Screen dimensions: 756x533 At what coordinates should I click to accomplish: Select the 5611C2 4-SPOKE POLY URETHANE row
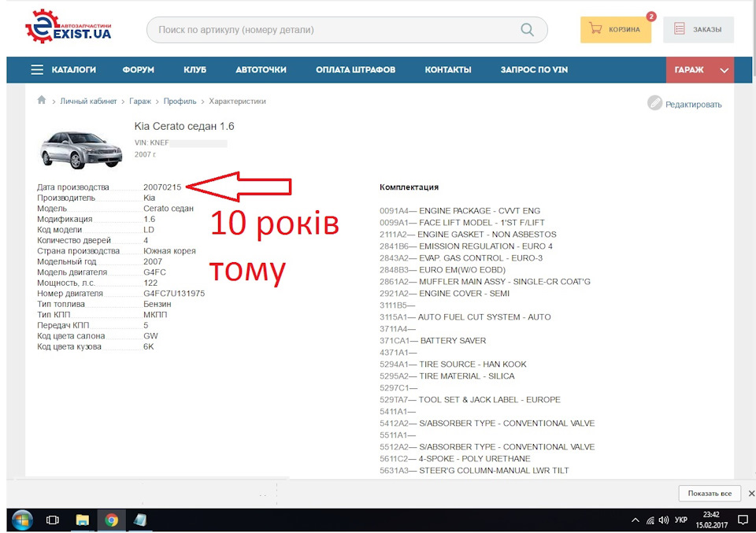tap(454, 459)
